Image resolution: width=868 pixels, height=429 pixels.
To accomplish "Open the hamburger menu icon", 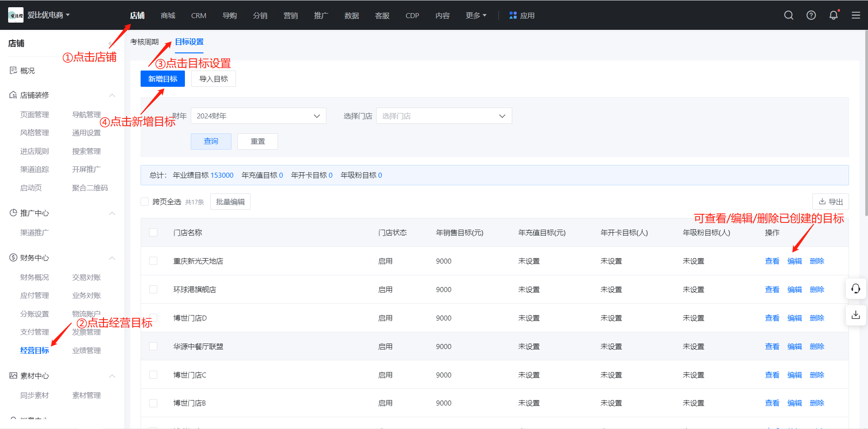I will (x=856, y=15).
